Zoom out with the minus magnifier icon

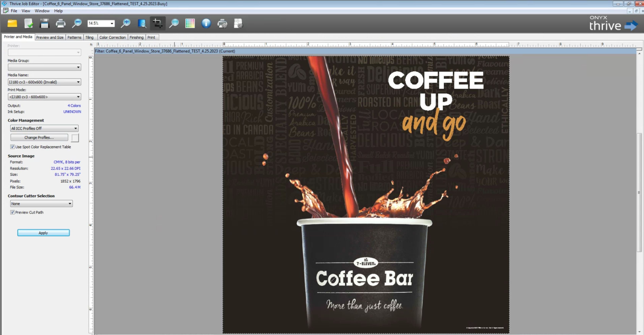coord(77,23)
